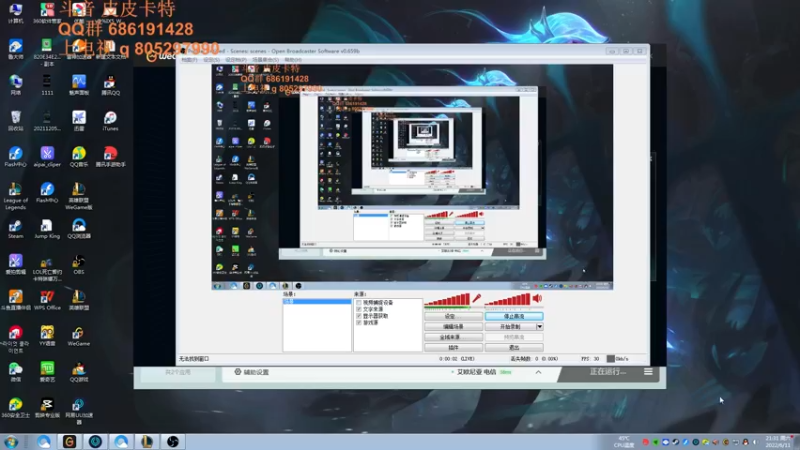Open the YY语音 desktop shortcut

47,336
